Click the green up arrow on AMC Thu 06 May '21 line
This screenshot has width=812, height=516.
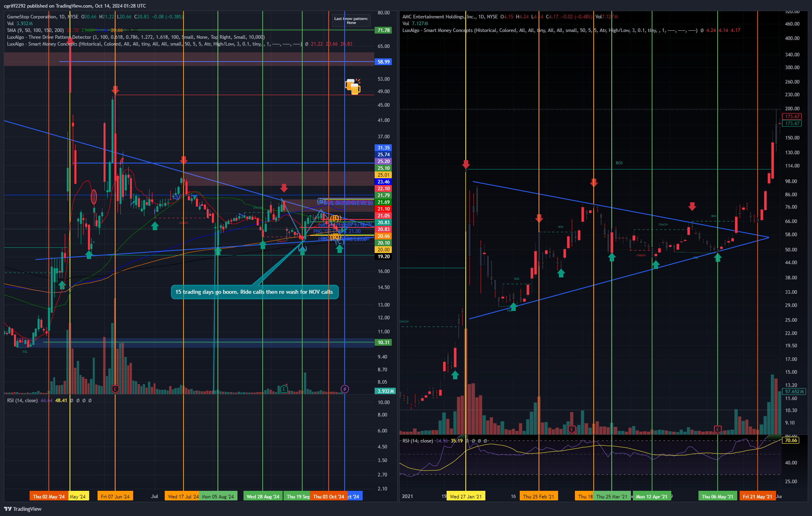click(x=718, y=257)
